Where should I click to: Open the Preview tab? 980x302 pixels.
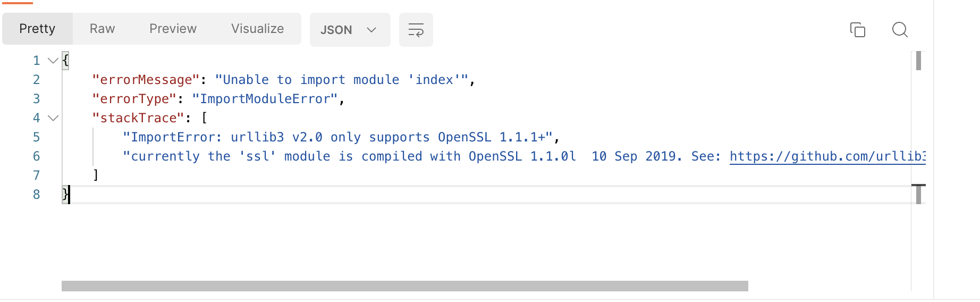click(173, 29)
